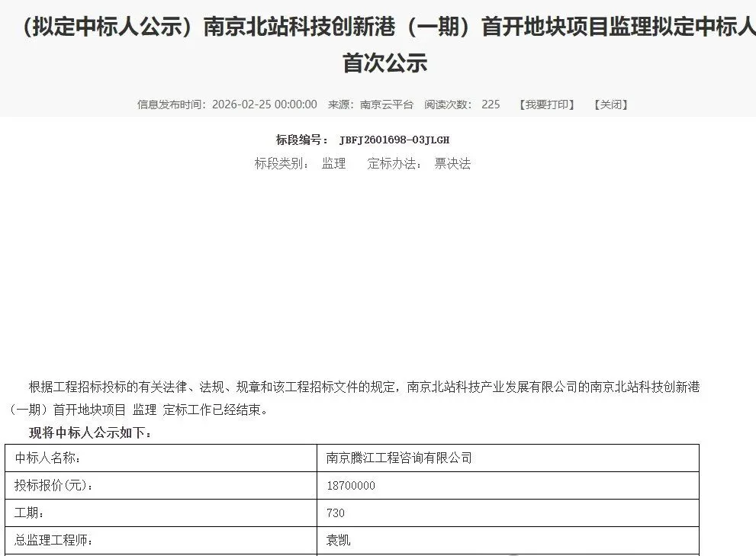This screenshot has height=556, width=756.
Task: Click bid price value 18700000
Action: point(350,486)
